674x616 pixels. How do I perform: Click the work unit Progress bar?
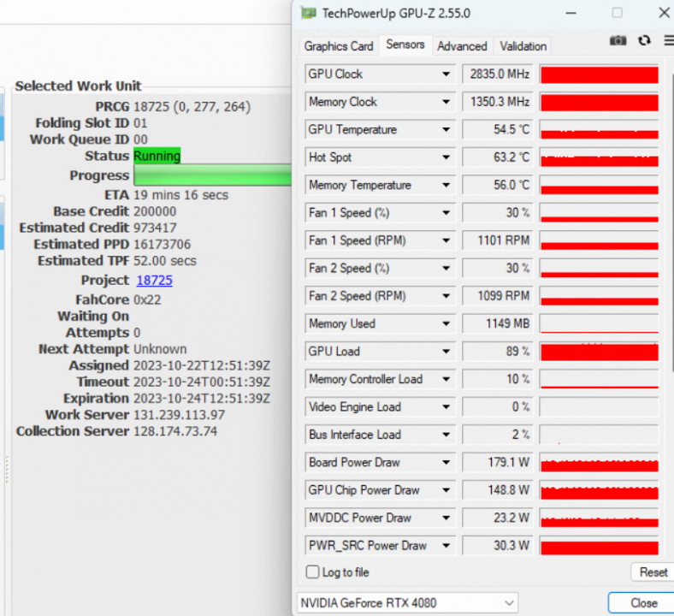[213, 175]
